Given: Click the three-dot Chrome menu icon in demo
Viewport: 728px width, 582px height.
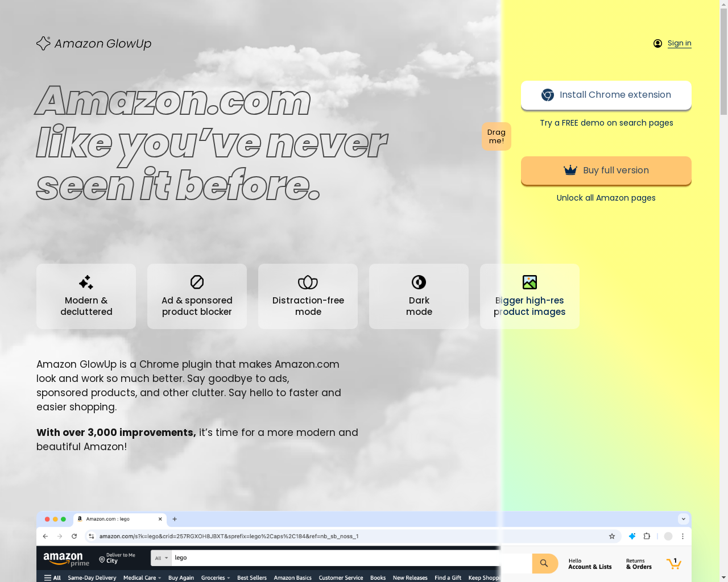Looking at the screenshot, I should coord(682,536).
